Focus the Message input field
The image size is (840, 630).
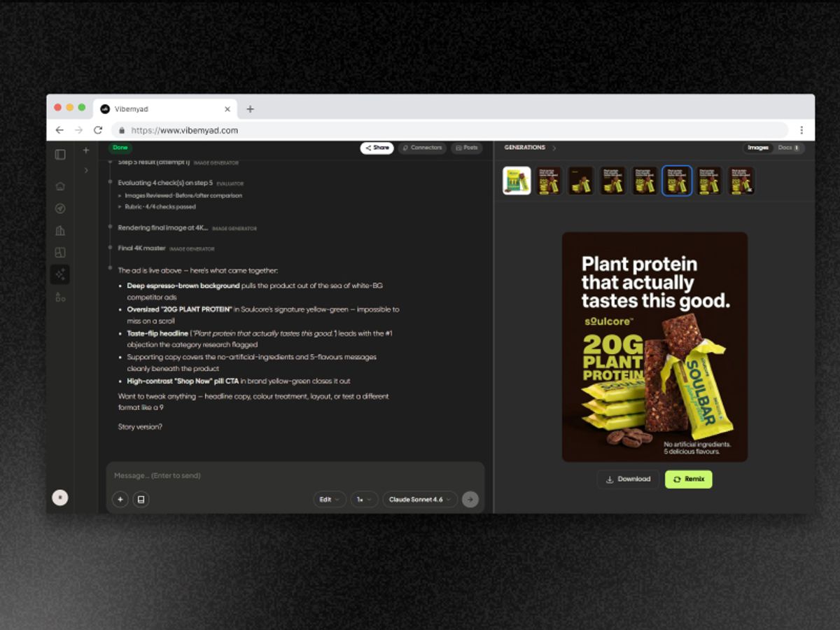295,475
